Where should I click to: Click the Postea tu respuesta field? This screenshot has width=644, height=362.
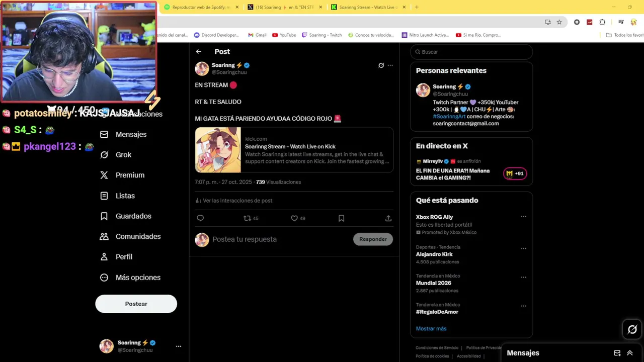245,239
